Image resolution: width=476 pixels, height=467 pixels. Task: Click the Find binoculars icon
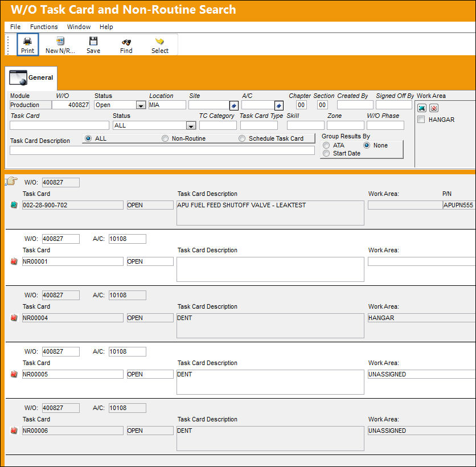[x=126, y=44]
